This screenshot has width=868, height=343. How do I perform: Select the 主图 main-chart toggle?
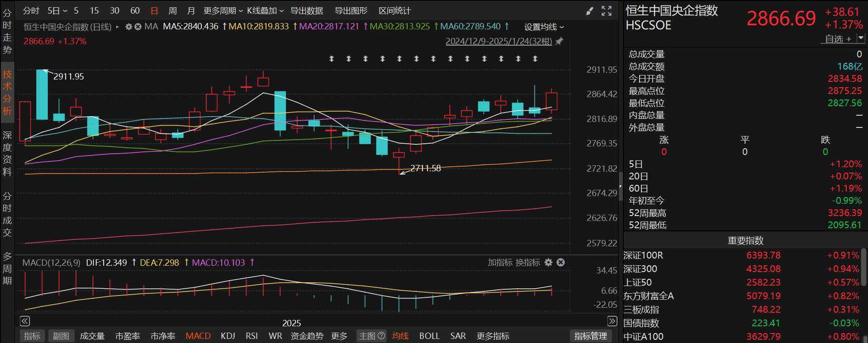pyautogui.click(x=367, y=336)
